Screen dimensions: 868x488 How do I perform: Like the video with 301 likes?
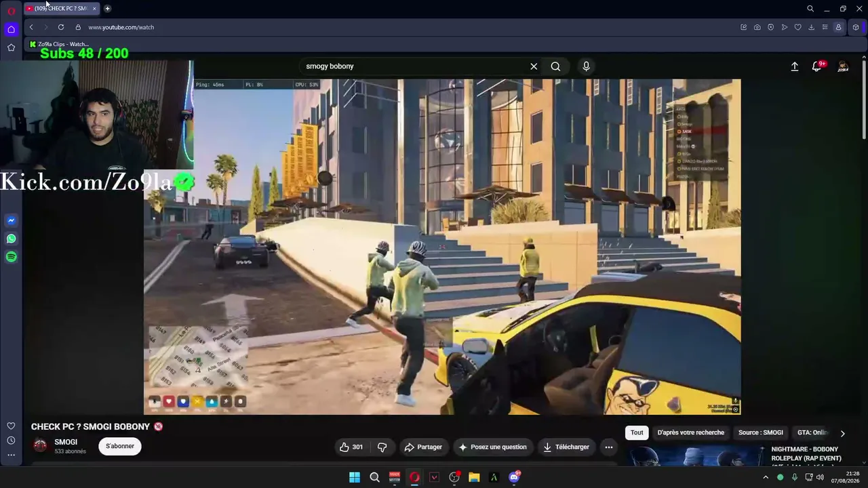pyautogui.click(x=351, y=447)
